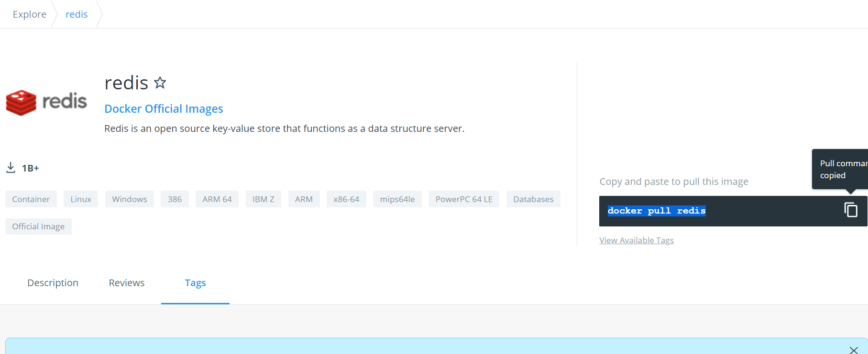Click the download count icon
This screenshot has width=868, height=354.
11,168
